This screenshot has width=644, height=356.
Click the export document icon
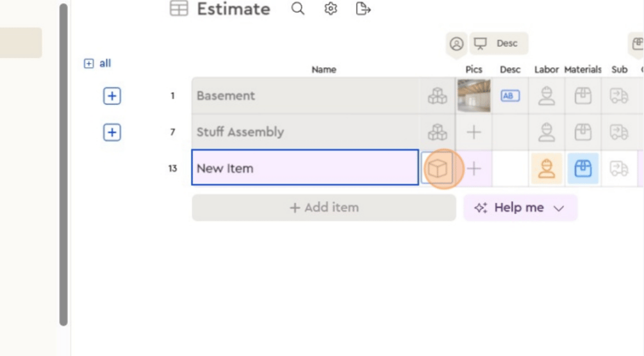tap(363, 8)
